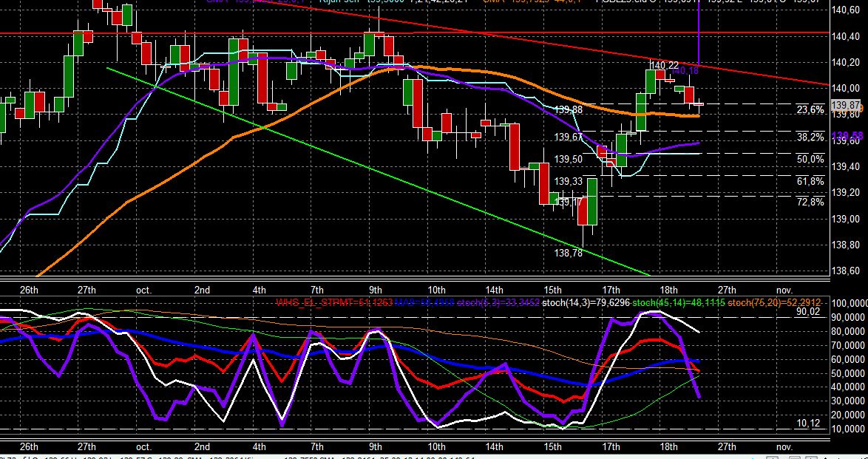Click 70,0000 on the oscillator scale
Screen dimensions: 868x459
[x=847, y=345]
